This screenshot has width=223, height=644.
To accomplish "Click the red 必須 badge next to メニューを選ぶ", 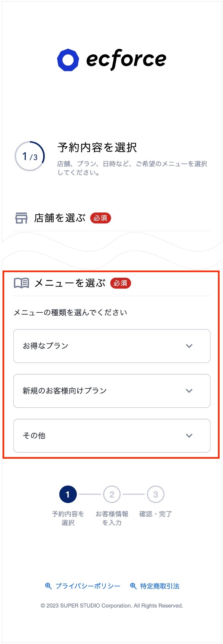I will point(121,283).
